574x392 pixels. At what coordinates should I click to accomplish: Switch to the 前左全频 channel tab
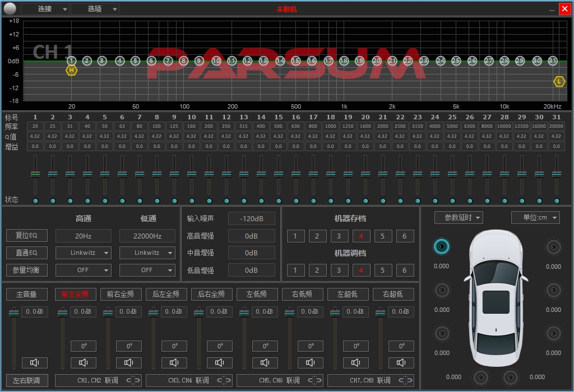pos(76,294)
